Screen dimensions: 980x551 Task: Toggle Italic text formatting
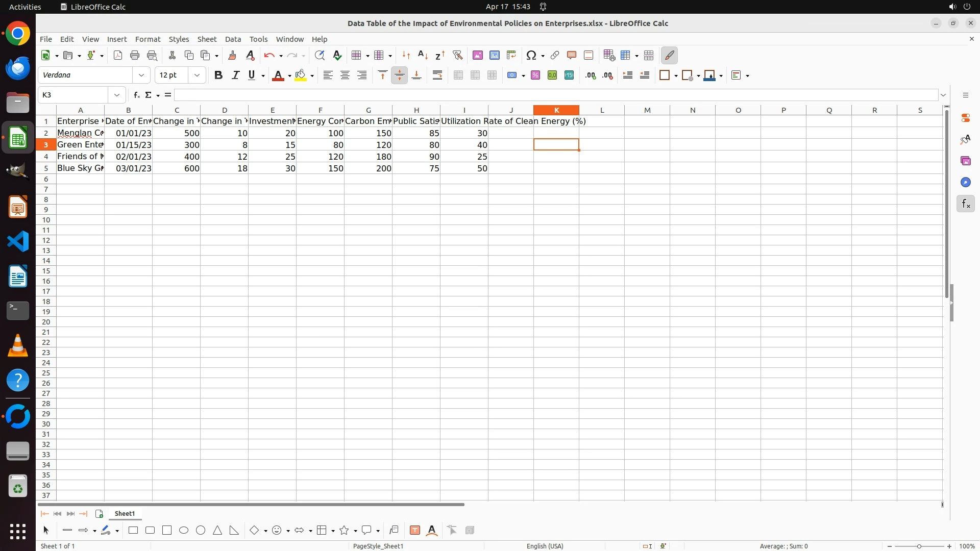(235, 76)
